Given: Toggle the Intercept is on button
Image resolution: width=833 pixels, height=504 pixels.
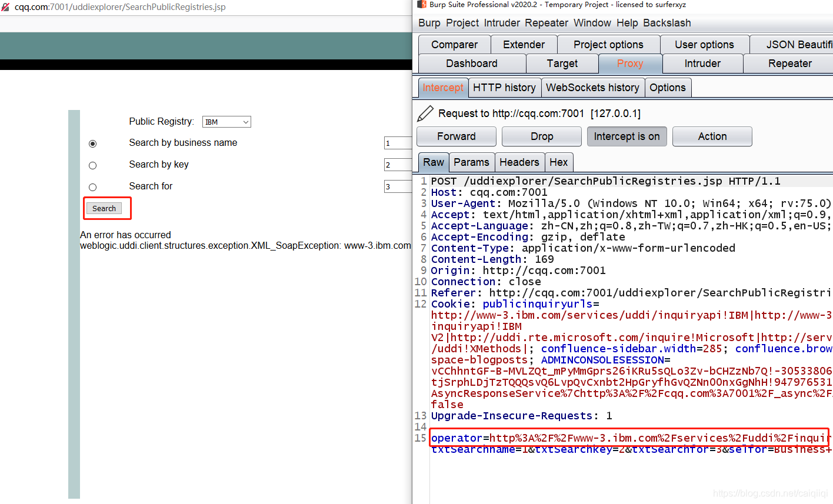Looking at the screenshot, I should [627, 136].
